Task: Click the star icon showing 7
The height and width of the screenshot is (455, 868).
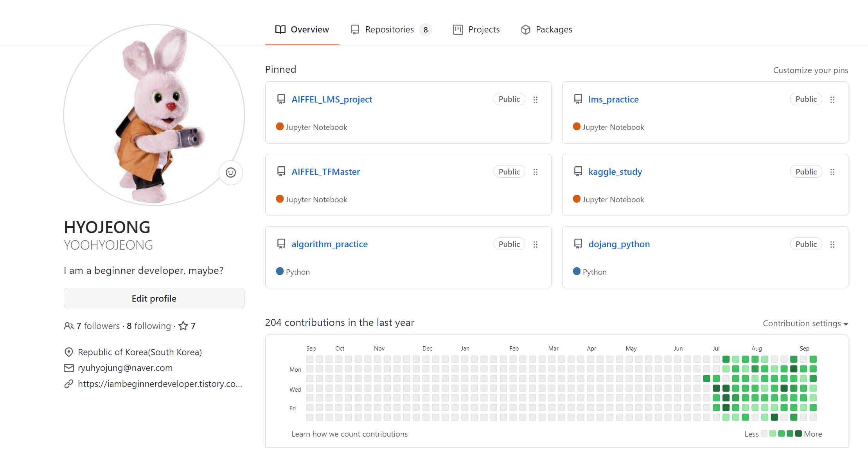Action: click(x=183, y=326)
